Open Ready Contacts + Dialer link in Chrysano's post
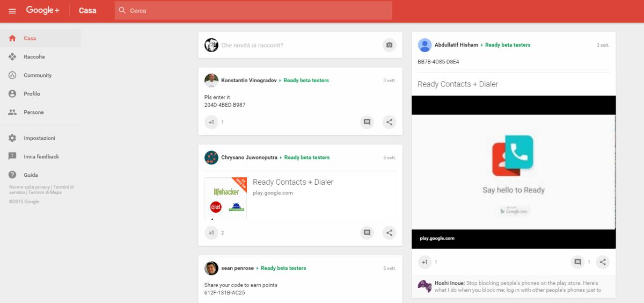 tap(293, 182)
